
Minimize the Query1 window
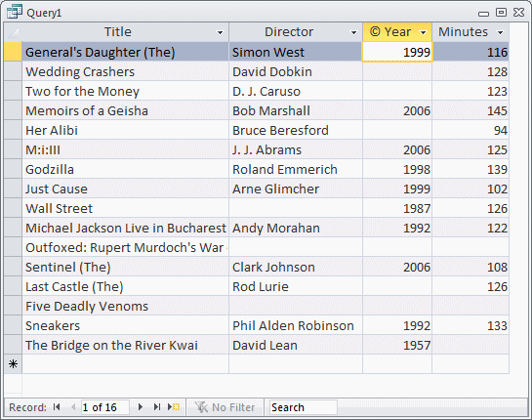483,14
